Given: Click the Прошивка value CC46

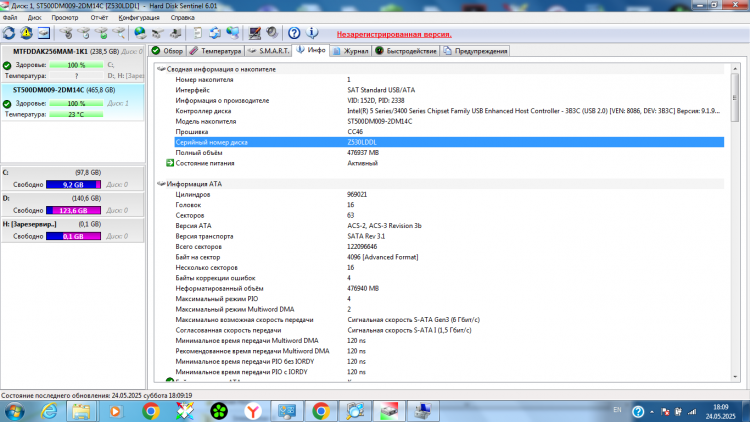Looking at the screenshot, I should point(355,132).
